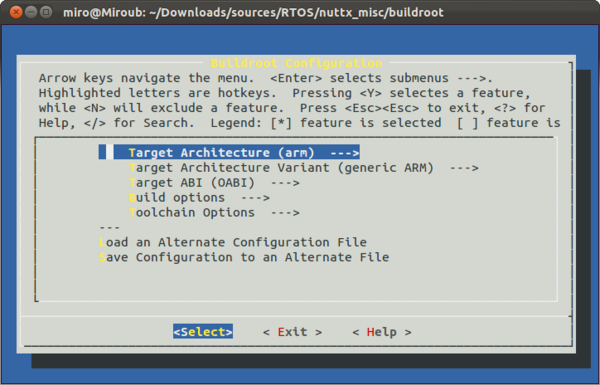Click the Buildroot Configuration title text

296,63
